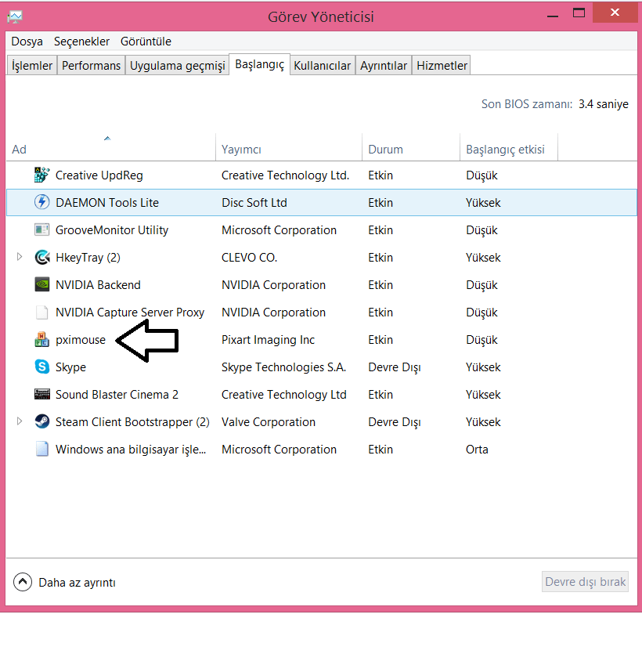The image size is (642, 672).
Task: Switch to the Performans tab
Action: (x=92, y=66)
